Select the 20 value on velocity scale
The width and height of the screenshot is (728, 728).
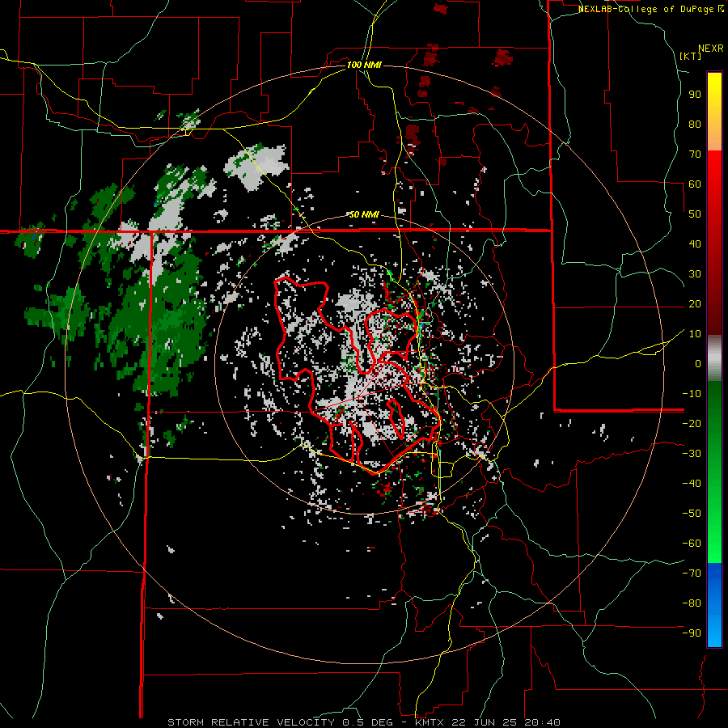point(695,303)
